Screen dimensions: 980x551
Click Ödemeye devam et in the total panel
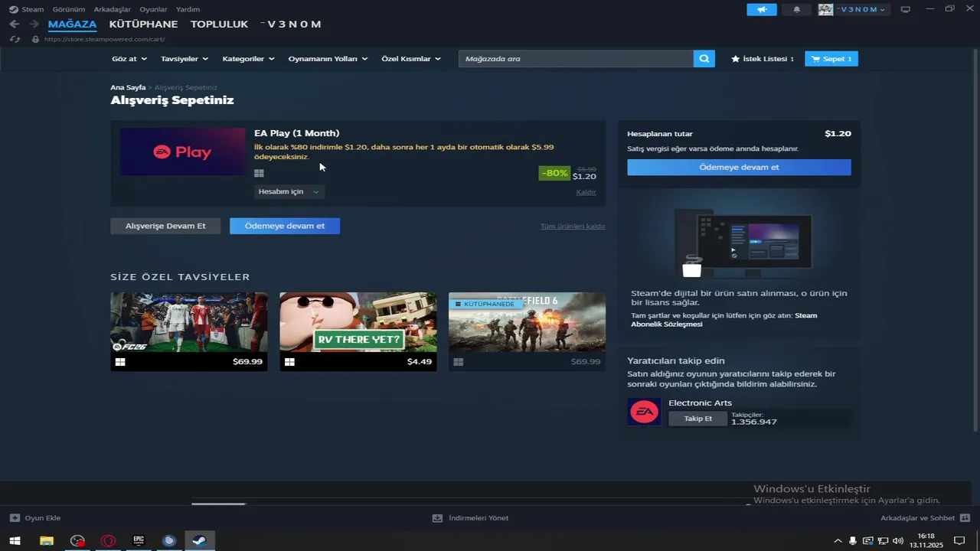coord(739,167)
